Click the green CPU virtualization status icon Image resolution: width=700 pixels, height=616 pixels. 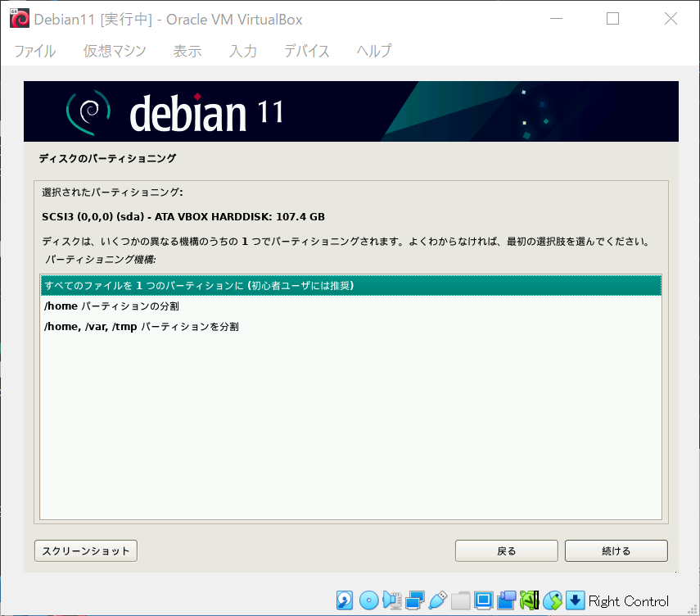(x=530, y=600)
